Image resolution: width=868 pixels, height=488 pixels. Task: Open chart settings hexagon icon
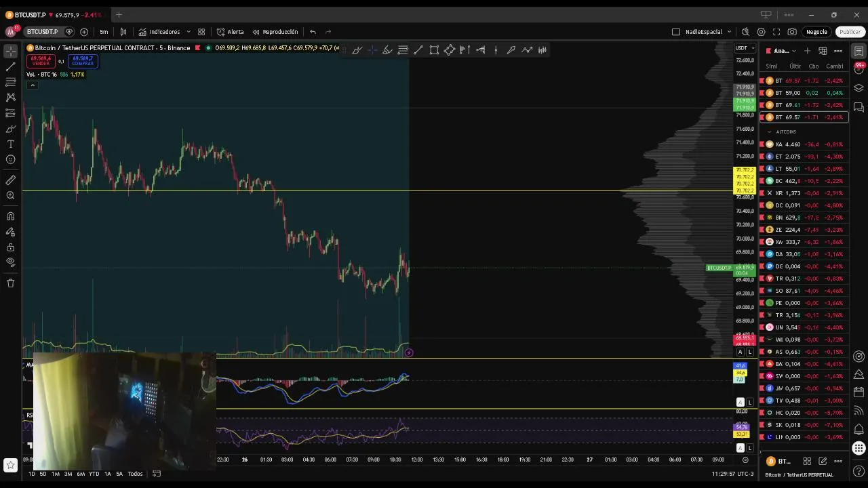(x=761, y=32)
